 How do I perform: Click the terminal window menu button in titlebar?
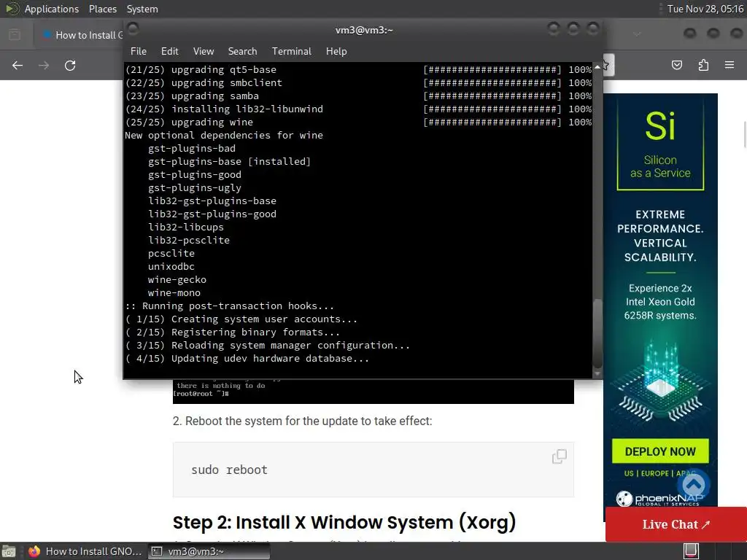(x=133, y=29)
